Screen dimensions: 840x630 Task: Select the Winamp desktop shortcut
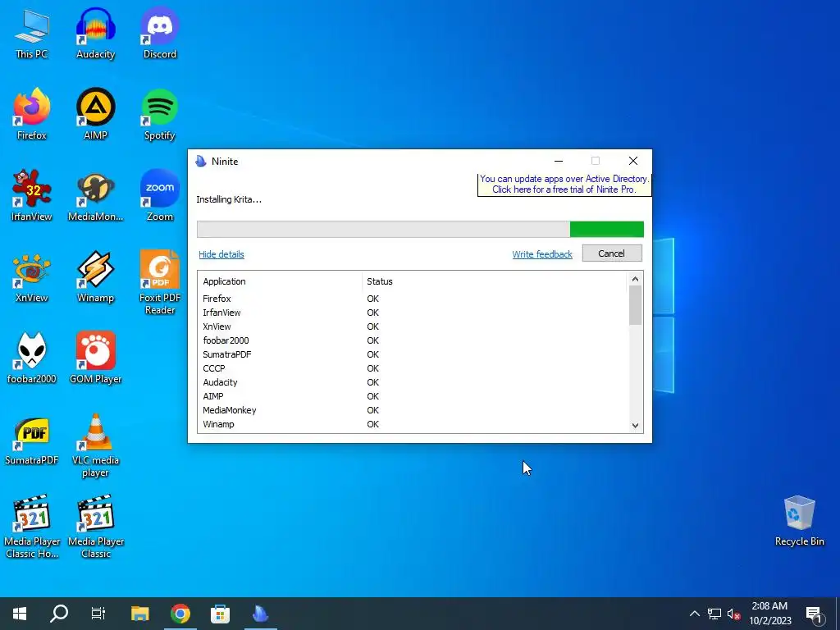pos(95,277)
